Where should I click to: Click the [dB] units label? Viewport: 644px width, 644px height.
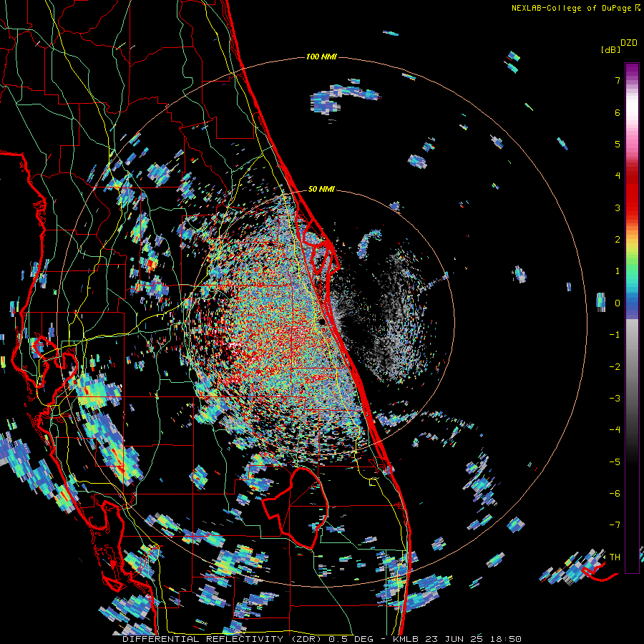(611, 49)
